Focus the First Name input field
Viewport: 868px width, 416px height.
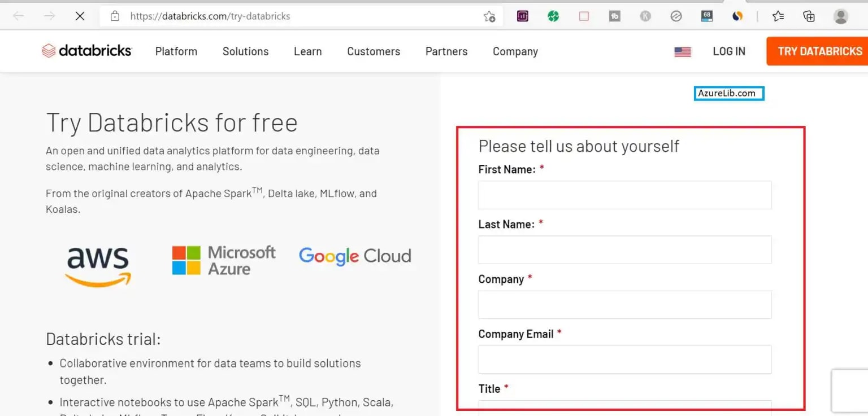624,195
